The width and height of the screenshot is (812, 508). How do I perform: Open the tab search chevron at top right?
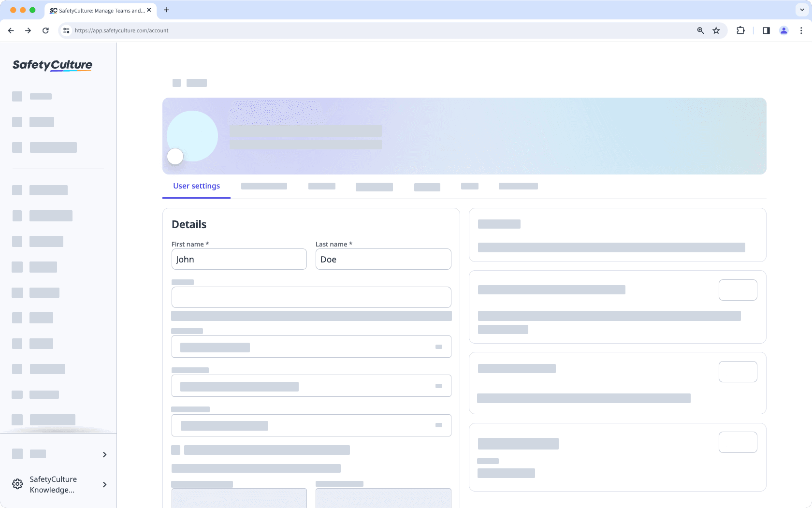802,10
